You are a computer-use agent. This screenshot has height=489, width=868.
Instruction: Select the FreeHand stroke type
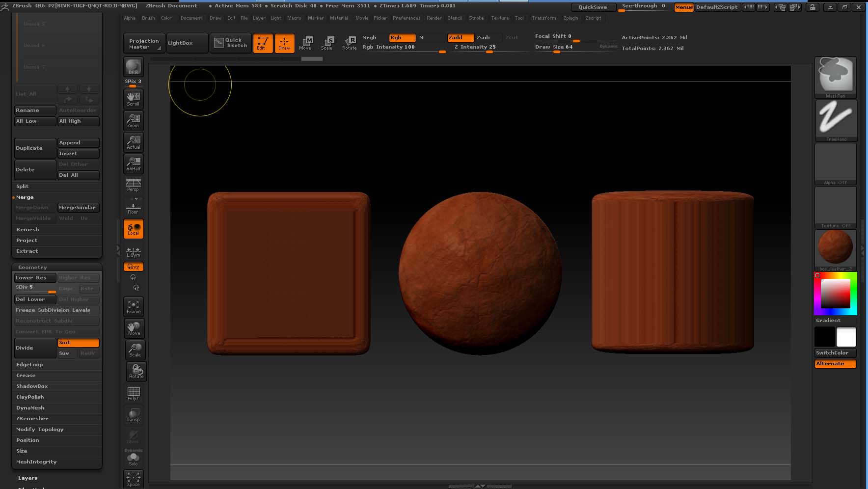pyautogui.click(x=835, y=119)
